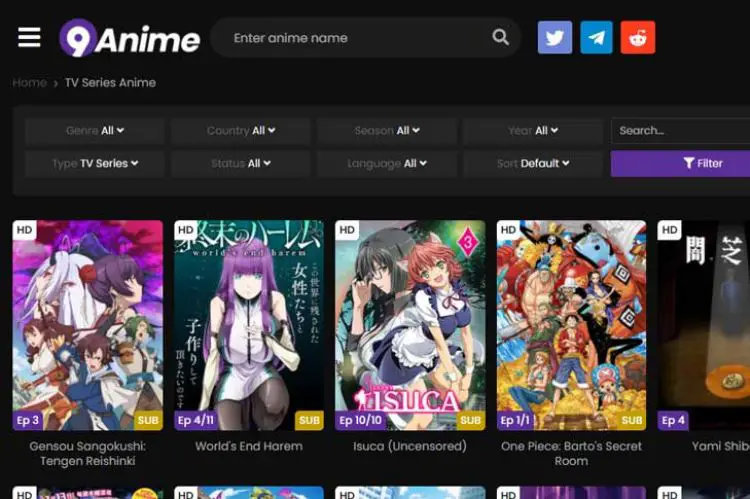Expand the Genre dropdown
Viewport: 750px width, 499px height.
pos(95,131)
